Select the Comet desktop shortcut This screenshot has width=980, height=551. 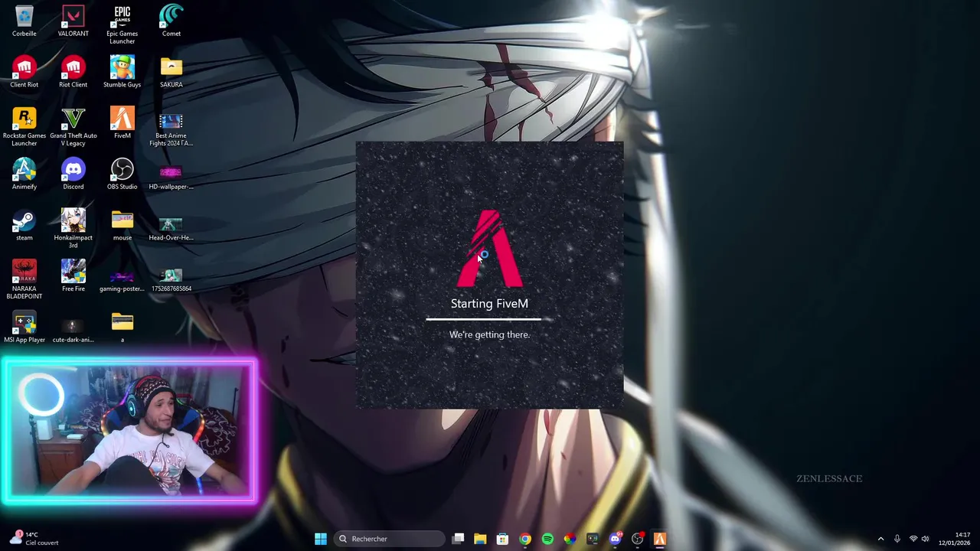tap(171, 21)
